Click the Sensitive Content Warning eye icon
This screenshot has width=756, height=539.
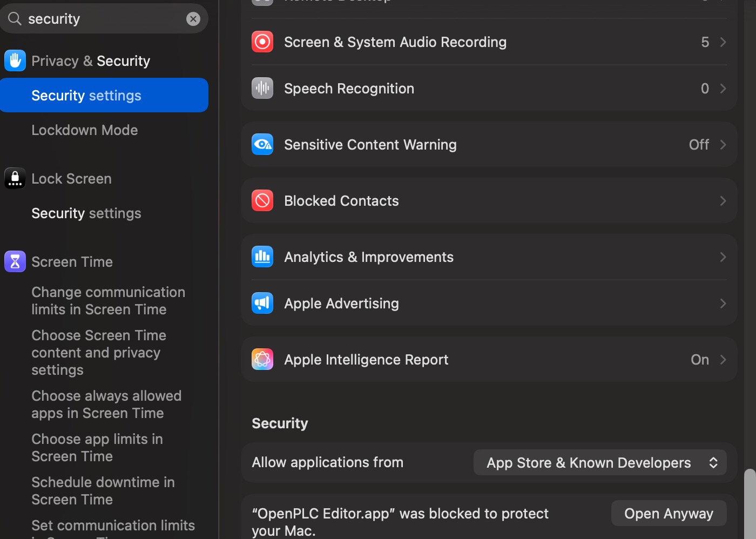click(262, 145)
